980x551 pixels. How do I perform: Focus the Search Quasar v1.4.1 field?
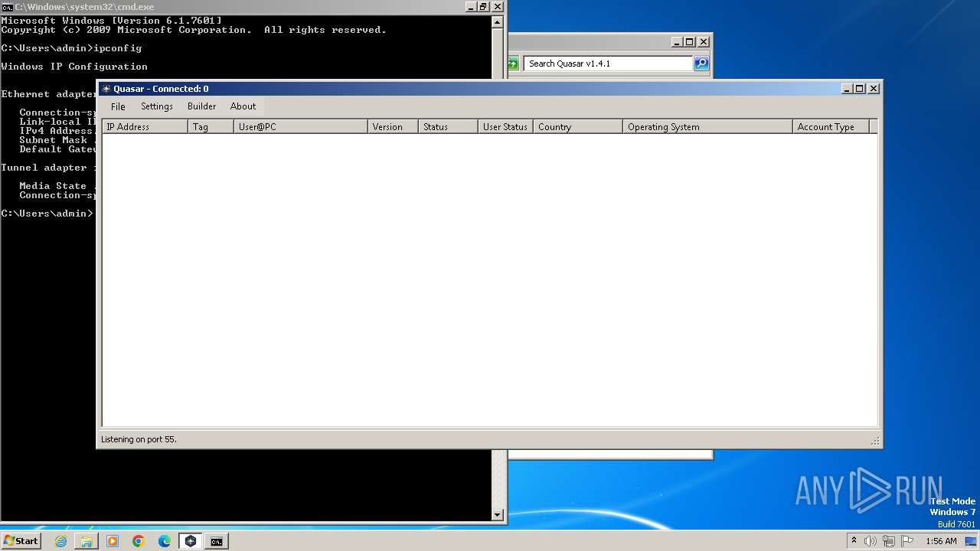pos(609,64)
